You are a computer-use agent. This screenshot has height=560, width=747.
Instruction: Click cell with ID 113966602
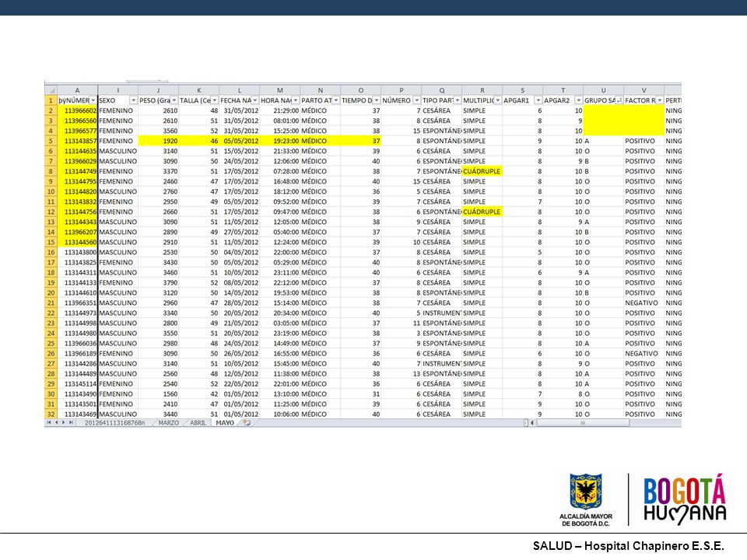77,110
